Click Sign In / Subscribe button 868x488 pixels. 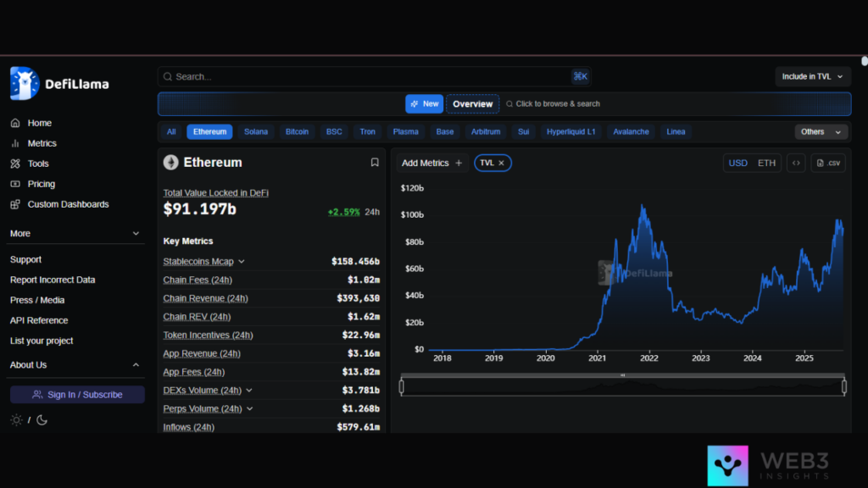(x=77, y=395)
